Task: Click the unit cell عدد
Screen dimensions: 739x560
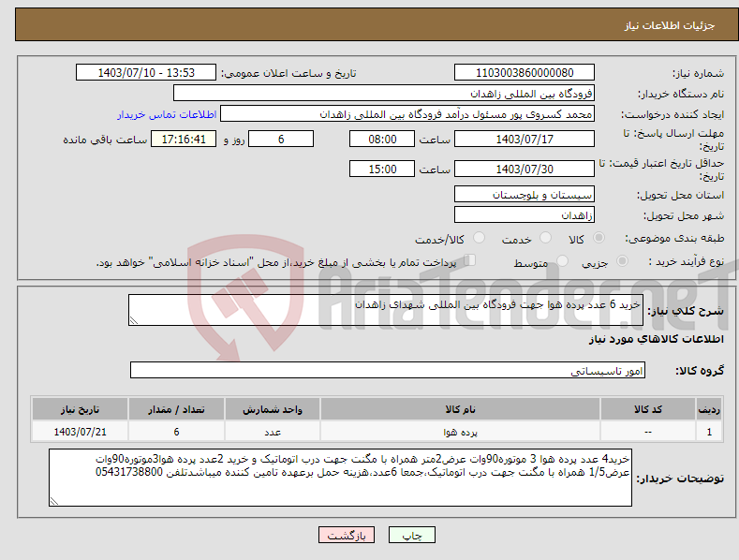Action: tap(273, 432)
